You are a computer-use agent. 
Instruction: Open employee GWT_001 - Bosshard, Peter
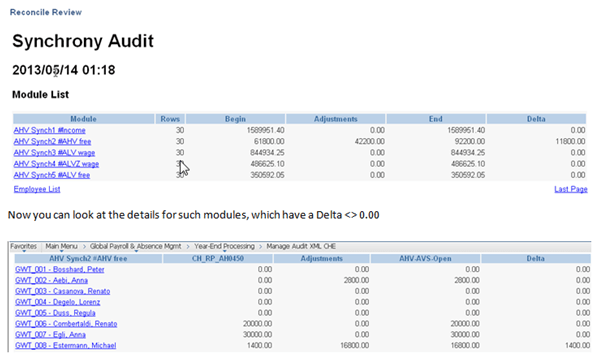60,269
